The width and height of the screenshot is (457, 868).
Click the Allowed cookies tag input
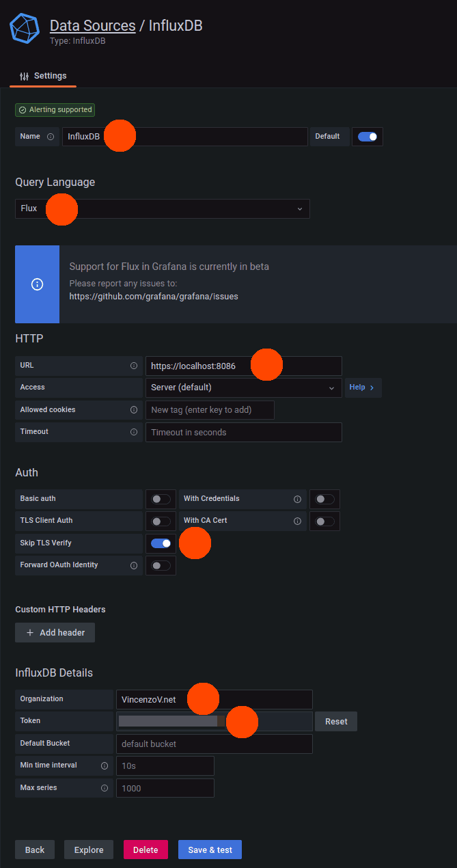pos(210,410)
